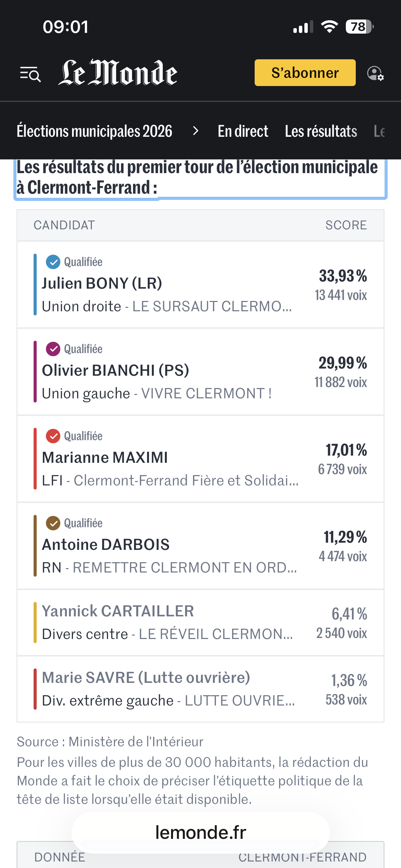Tap the Le Monde logo

point(118,72)
